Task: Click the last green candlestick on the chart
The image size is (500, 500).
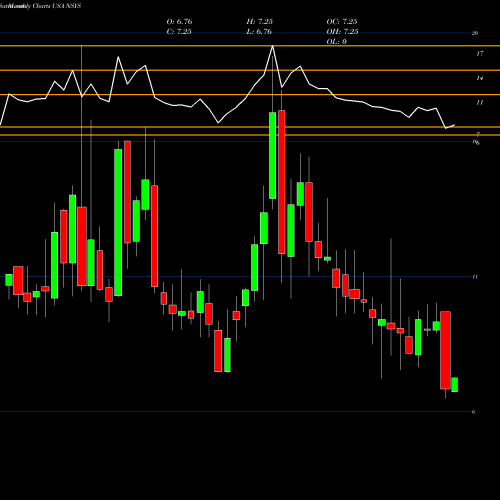Action: click(x=454, y=385)
